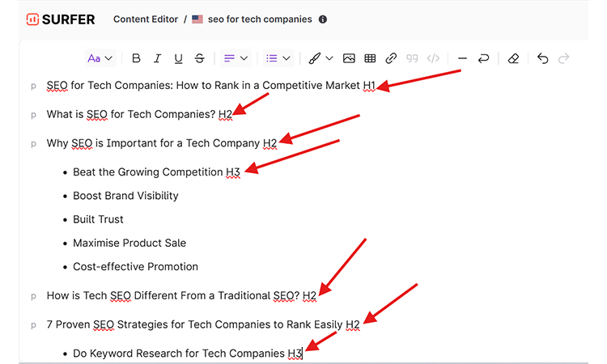Toggle bold formatting in toolbar
Image resolution: width=607 pixels, height=364 pixels.
[136, 58]
